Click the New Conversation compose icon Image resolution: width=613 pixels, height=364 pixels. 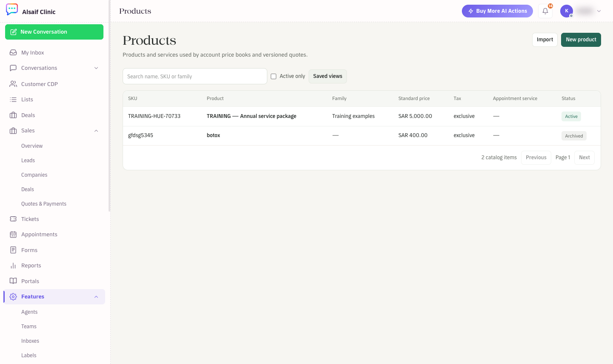click(x=14, y=32)
